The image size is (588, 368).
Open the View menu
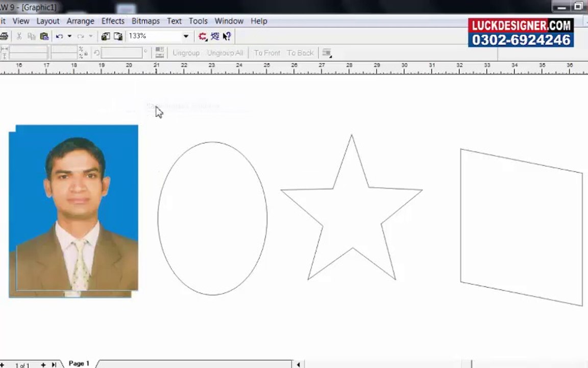(21, 21)
